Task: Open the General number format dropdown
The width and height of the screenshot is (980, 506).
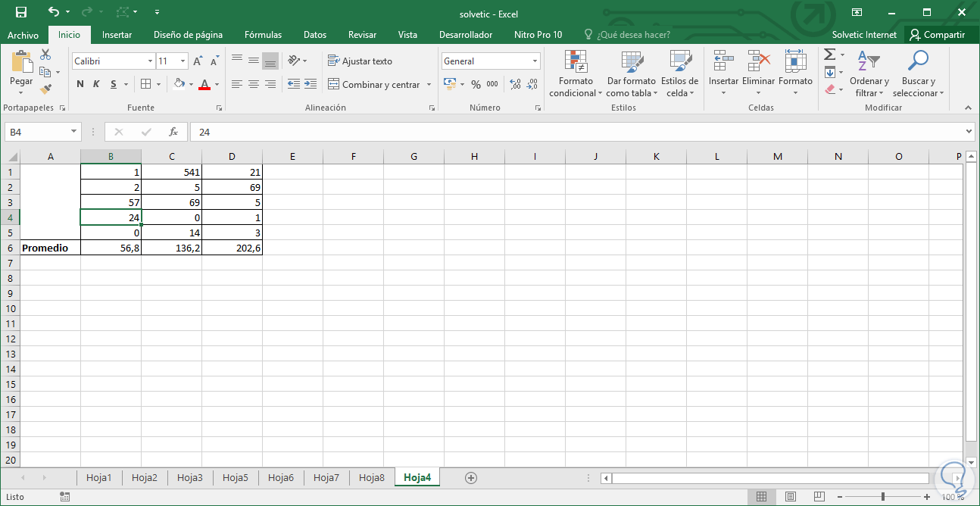Action: 535,61
